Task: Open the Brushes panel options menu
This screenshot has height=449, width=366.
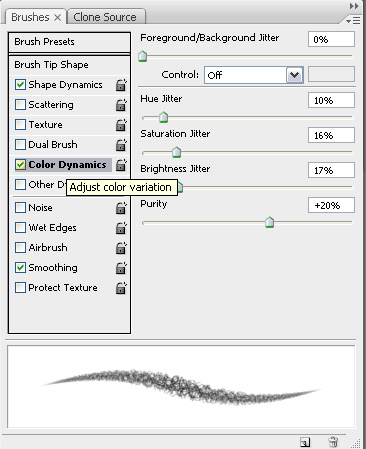Action: [x=353, y=21]
